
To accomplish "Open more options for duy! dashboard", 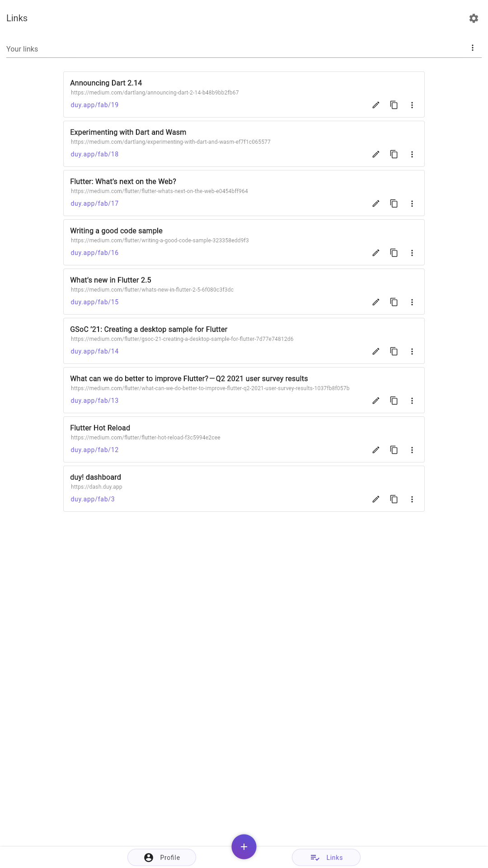I will click(412, 499).
